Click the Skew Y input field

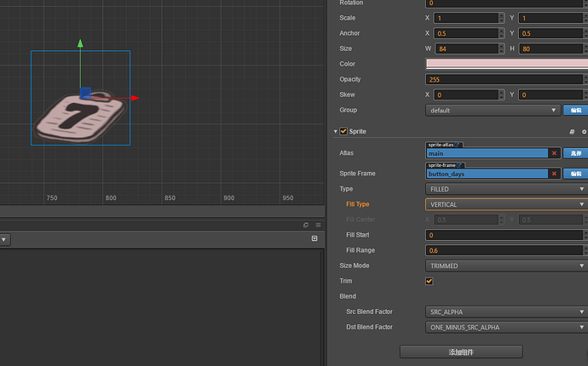(x=551, y=94)
